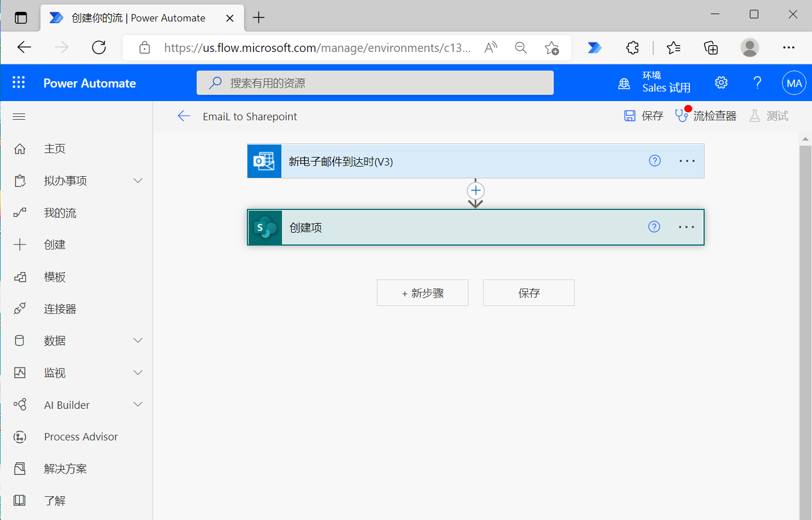
Task: Click the 了解 book icon
Action: [x=20, y=501]
